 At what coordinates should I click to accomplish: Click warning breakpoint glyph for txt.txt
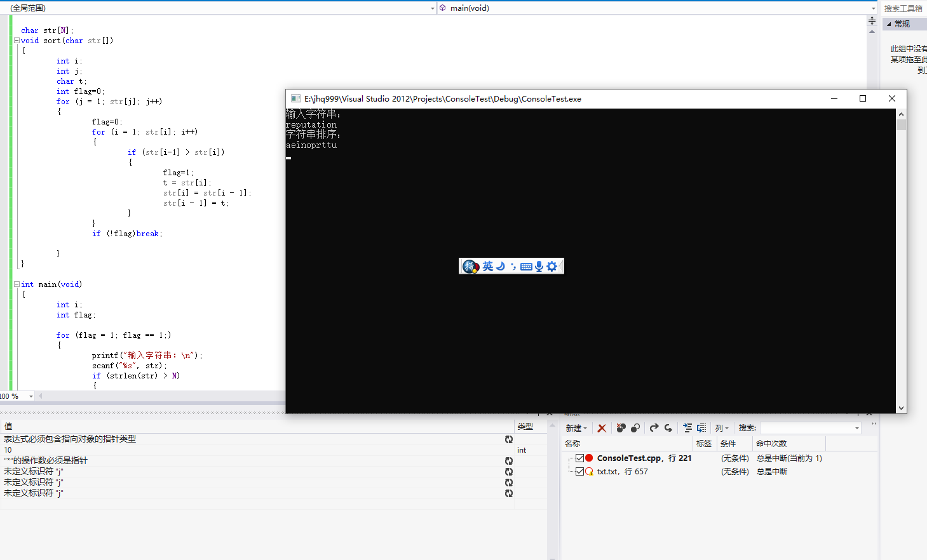pyautogui.click(x=589, y=472)
